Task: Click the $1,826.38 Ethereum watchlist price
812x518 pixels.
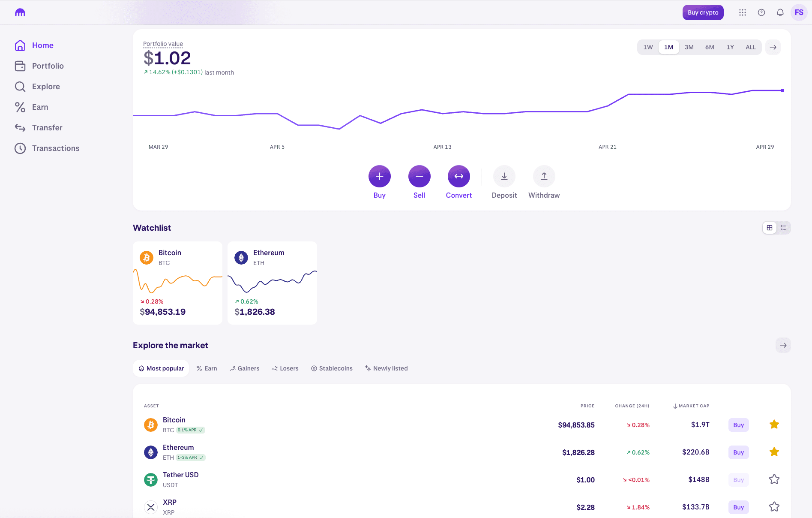Action: click(255, 312)
